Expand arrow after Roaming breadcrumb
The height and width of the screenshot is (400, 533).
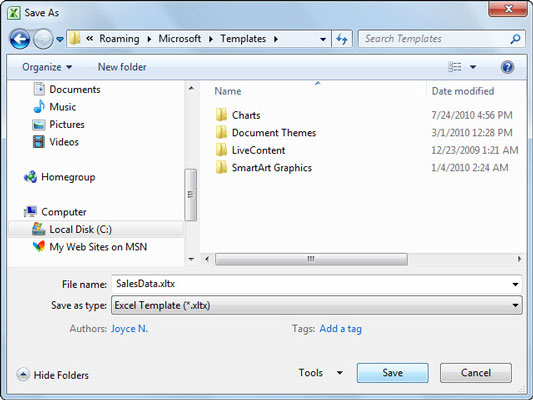tap(149, 39)
